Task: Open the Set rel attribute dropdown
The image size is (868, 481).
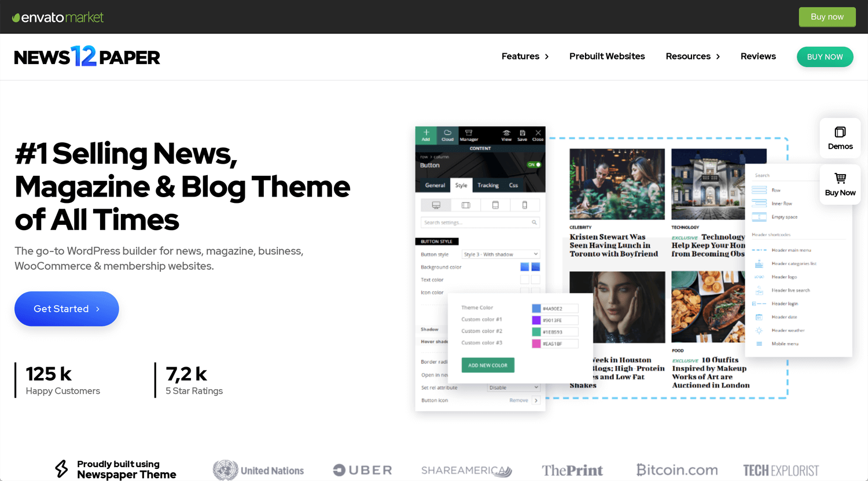Action: (x=513, y=387)
